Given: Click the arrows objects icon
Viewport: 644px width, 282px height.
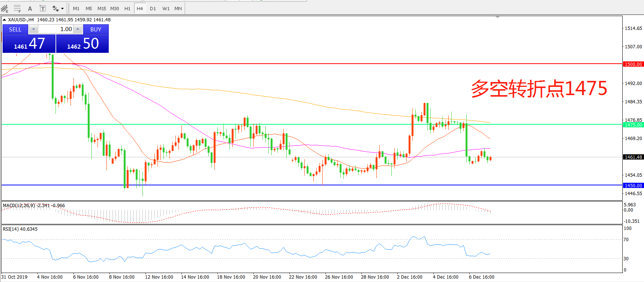Looking at the screenshot, I should click(x=55, y=8).
